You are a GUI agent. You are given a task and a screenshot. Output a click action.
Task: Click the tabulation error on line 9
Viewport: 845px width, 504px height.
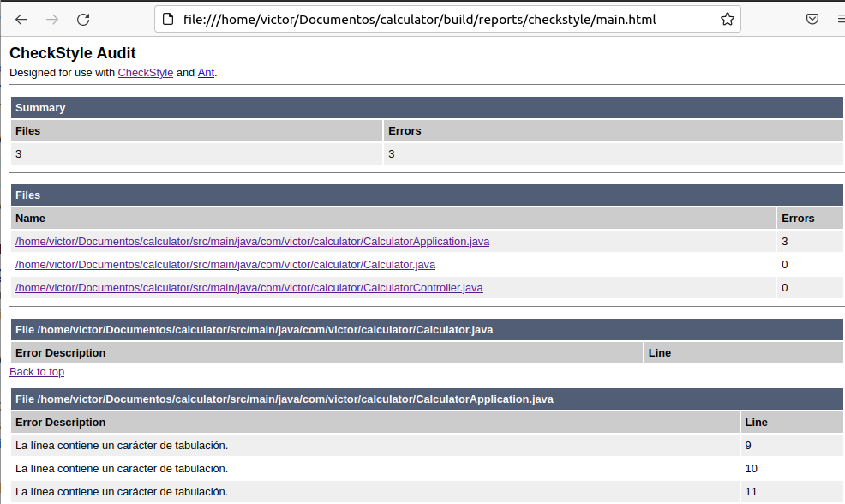coord(122,446)
